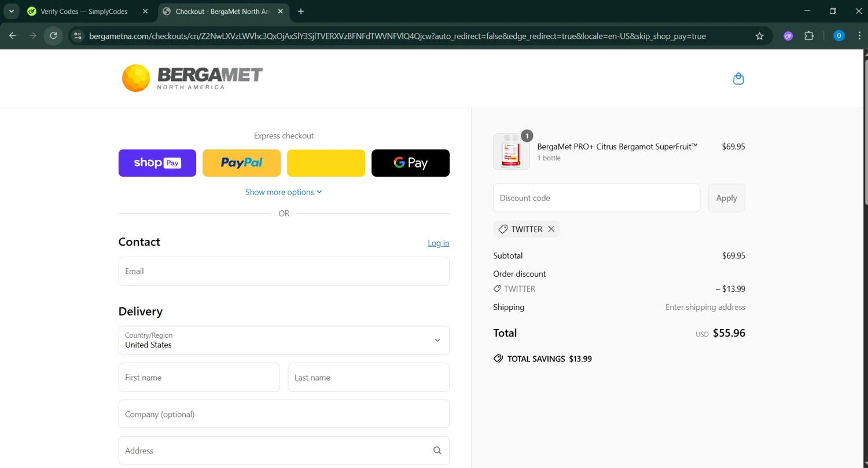Focus the Last name field
The height and width of the screenshot is (468, 868).
[369, 378]
